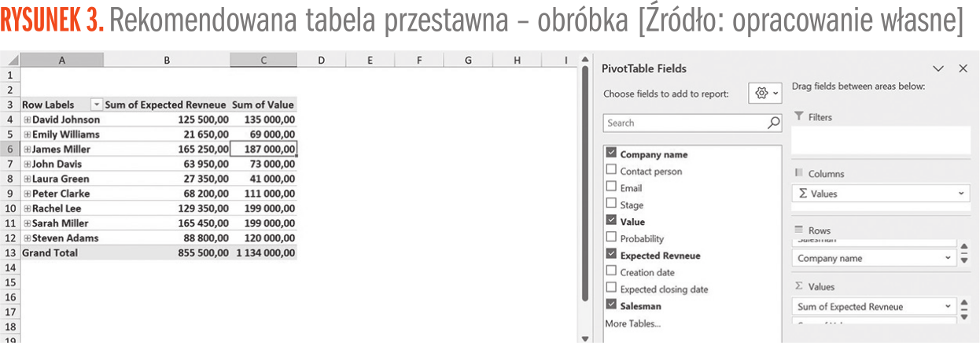Viewport: 980px width, 343px height.
Task: Expand the Peter Clarke row group
Action: (x=28, y=194)
